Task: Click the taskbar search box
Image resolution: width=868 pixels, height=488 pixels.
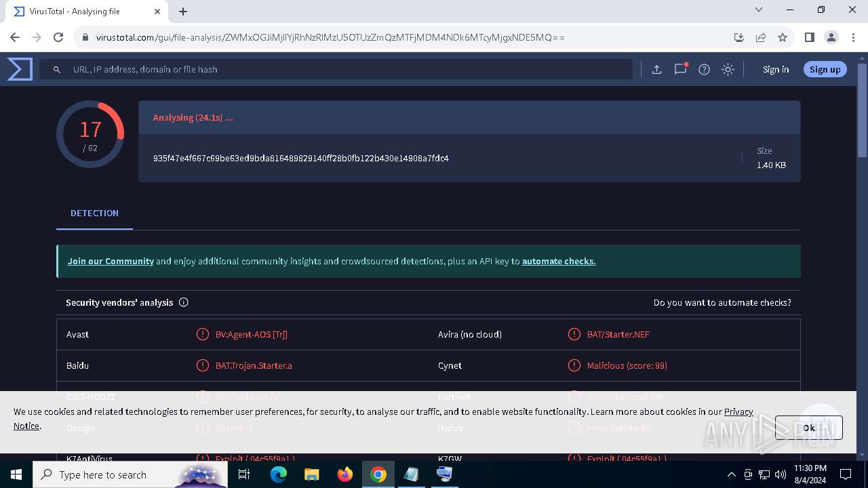Action: click(130, 474)
